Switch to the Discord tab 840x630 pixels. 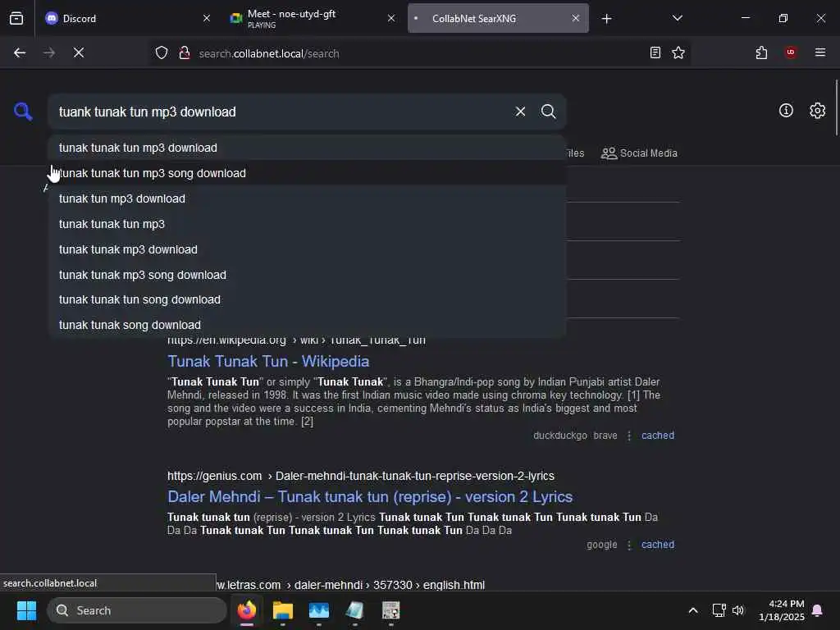[127, 18]
